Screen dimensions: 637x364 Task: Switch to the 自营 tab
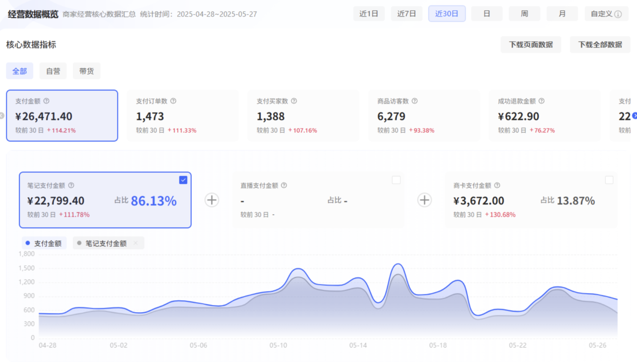(x=53, y=71)
